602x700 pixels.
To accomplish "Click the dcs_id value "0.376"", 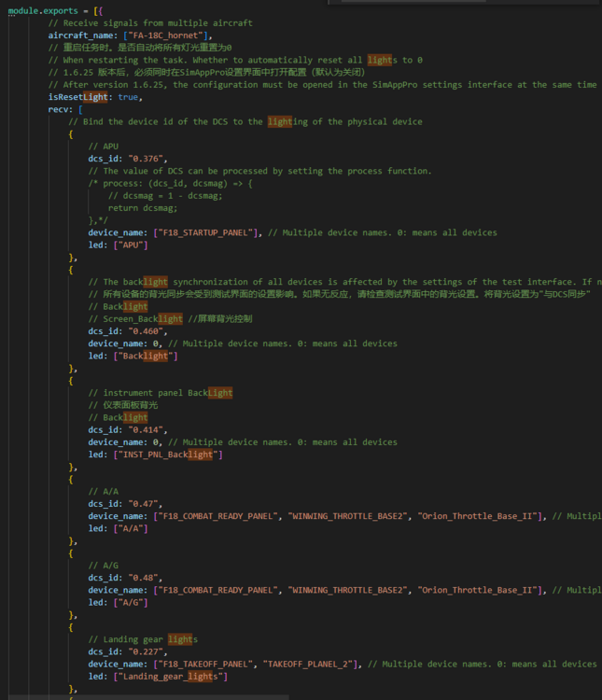I will 146,159.
